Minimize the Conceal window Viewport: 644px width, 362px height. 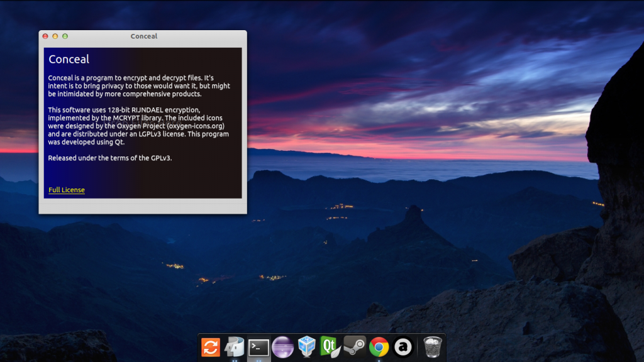coord(55,36)
